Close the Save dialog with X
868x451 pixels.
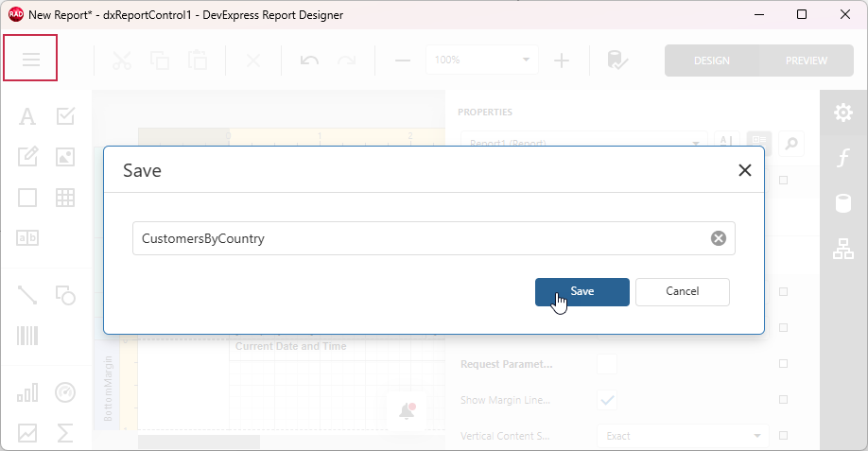click(745, 170)
